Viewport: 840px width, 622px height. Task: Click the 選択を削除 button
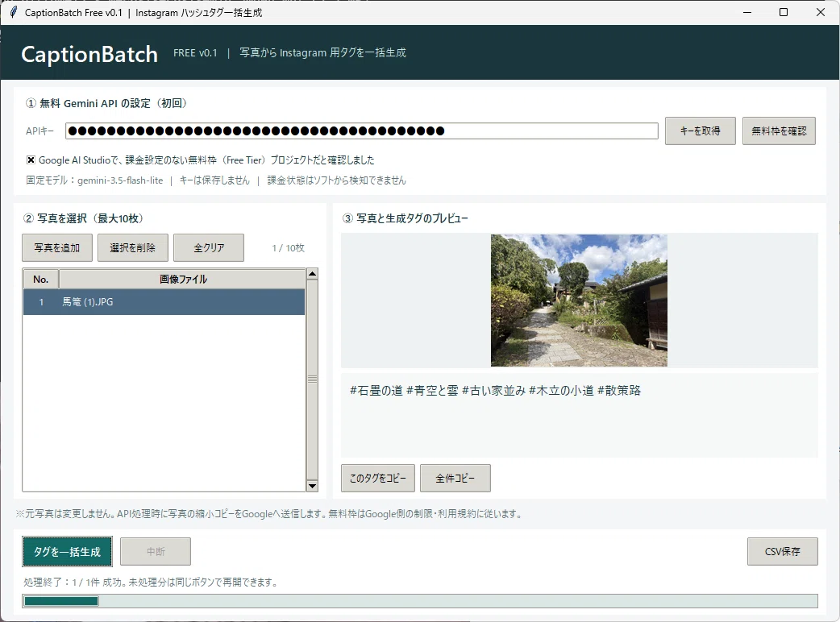pos(133,248)
